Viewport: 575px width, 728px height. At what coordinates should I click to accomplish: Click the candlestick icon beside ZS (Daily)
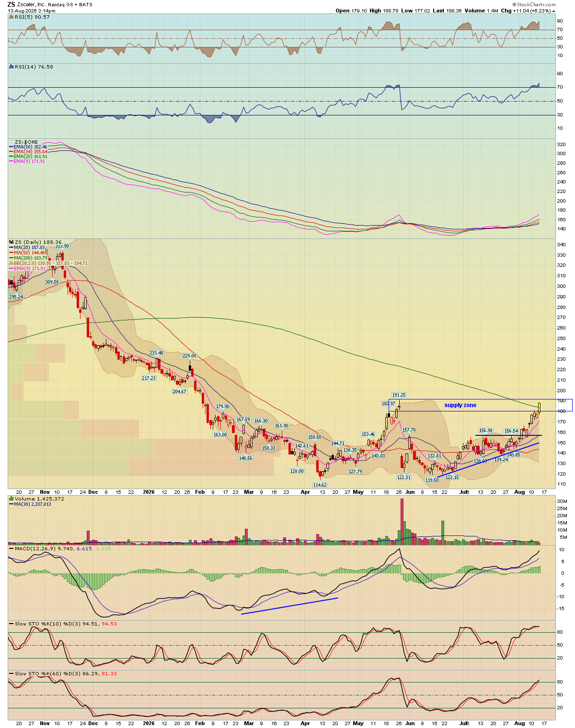[11, 242]
